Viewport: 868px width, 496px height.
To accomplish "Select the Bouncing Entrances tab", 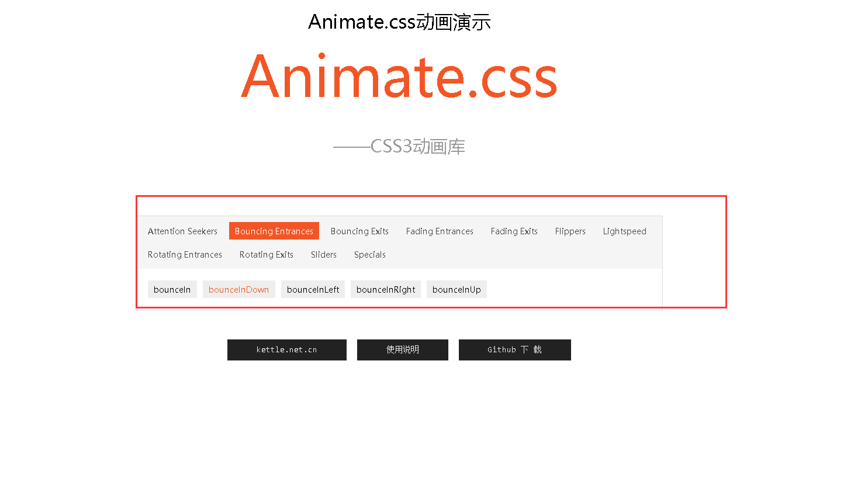I will pos(274,231).
